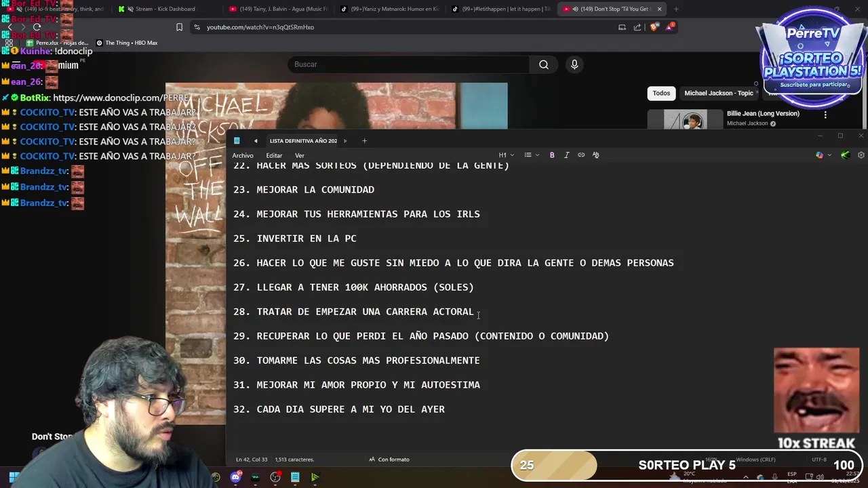Viewport: 868px width, 488px height.
Task: Click the green NVIDIA overlay icon in Notepad
Action: 845,155
